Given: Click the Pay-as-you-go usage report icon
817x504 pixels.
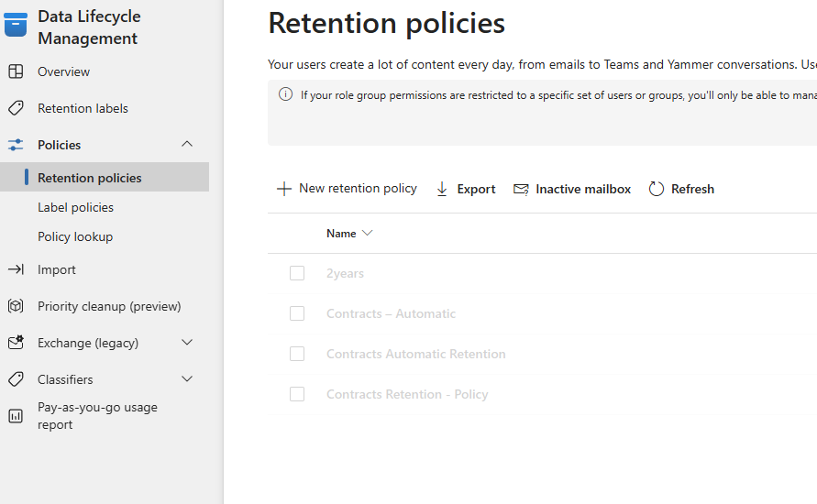Looking at the screenshot, I should click(16, 416).
